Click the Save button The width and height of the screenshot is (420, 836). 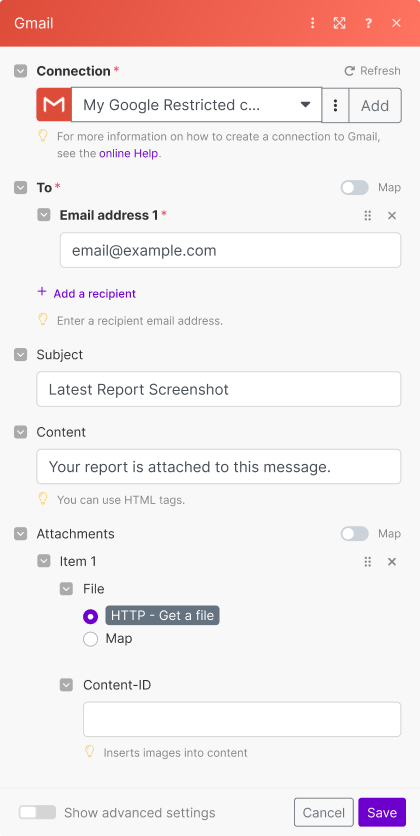coord(382,812)
